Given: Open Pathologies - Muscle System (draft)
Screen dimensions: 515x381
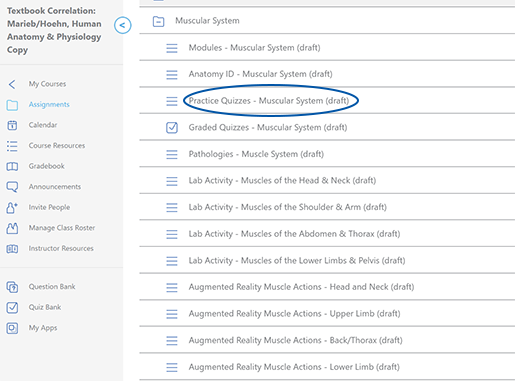Looking at the screenshot, I should pos(256,154).
